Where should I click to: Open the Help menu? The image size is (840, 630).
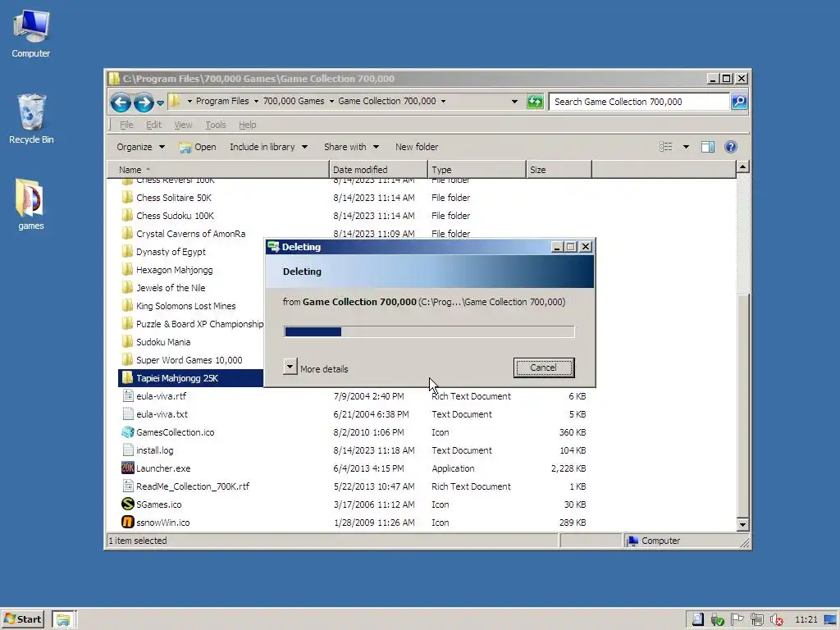pos(247,125)
